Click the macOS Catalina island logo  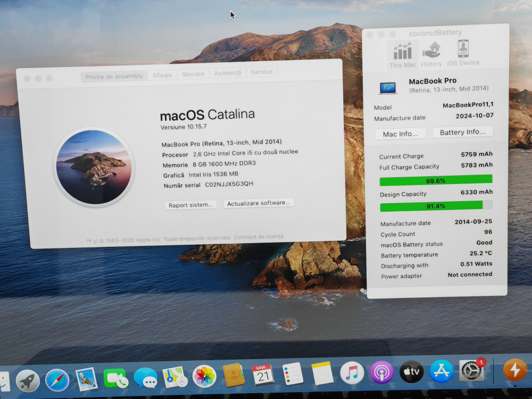pyautogui.click(x=94, y=167)
